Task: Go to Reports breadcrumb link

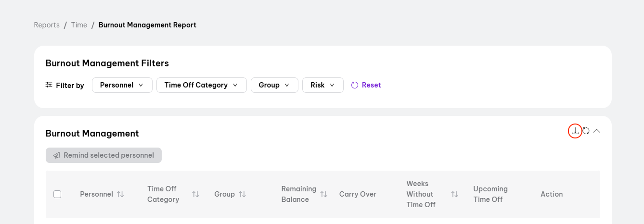Action: pos(47,25)
